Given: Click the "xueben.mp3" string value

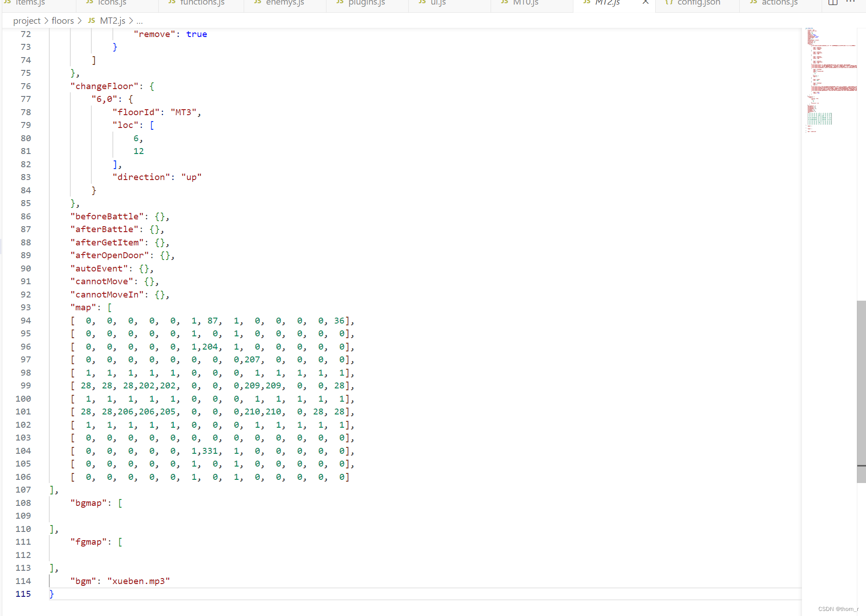Looking at the screenshot, I should point(139,581).
